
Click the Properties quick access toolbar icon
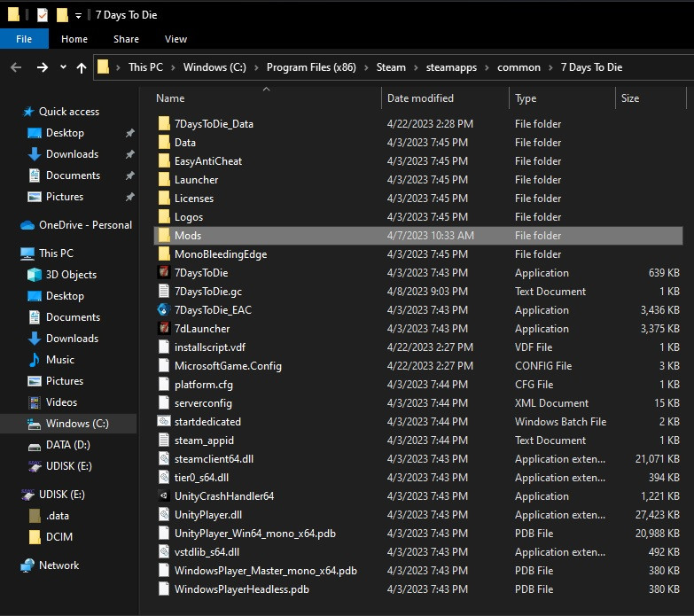pyautogui.click(x=43, y=15)
